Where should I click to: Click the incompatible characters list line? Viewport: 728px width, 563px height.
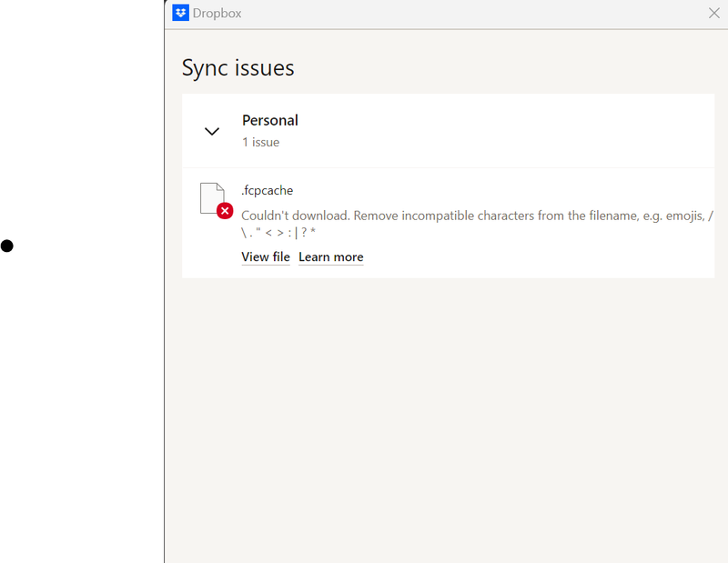(278, 233)
